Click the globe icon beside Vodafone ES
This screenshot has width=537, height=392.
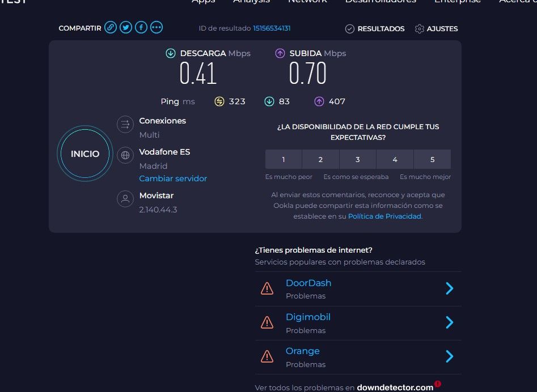click(125, 155)
